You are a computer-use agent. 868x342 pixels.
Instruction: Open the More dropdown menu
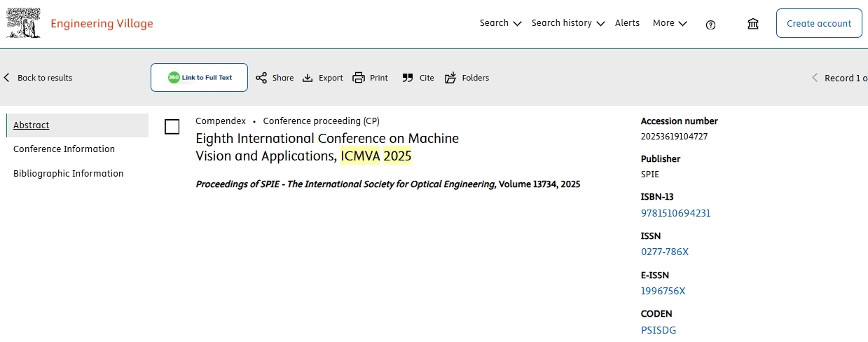click(669, 23)
